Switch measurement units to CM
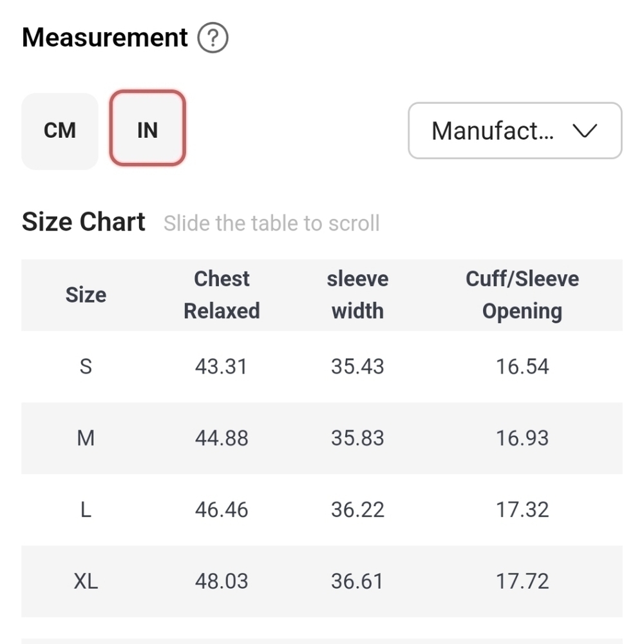Screen dimensions: 644x644 point(60,131)
